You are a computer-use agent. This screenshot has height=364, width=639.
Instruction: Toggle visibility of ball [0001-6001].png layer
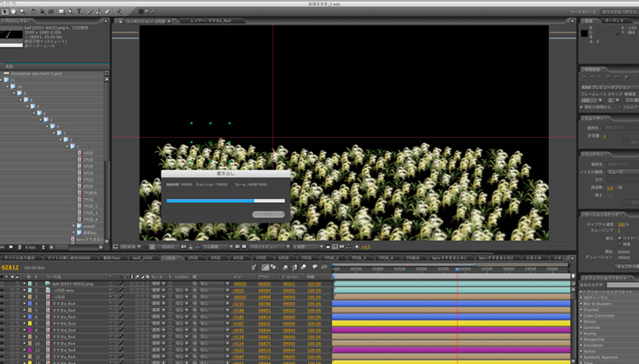point(3,284)
